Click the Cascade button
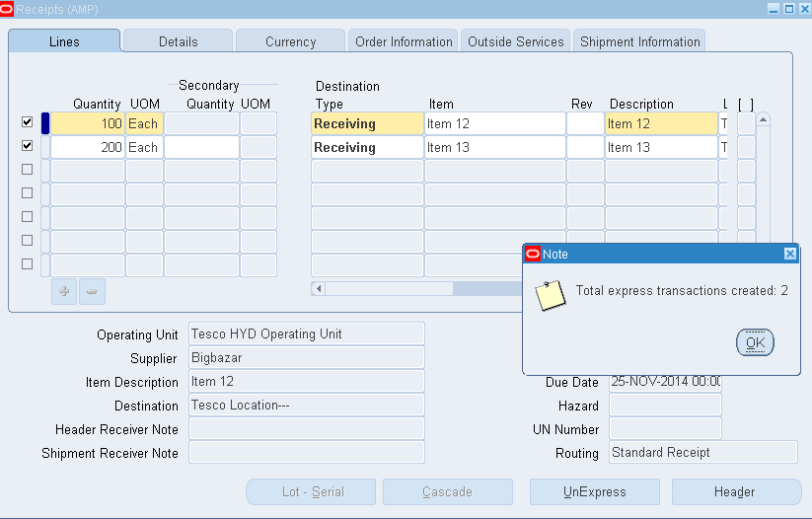The height and width of the screenshot is (519, 812). point(447,491)
